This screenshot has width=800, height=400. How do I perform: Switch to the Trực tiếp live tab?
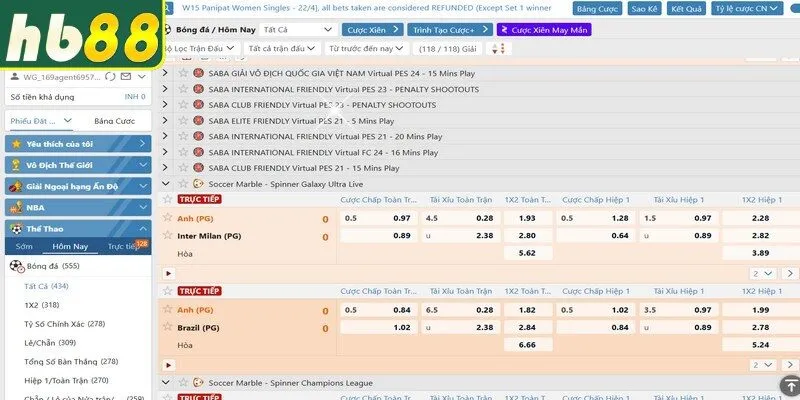[x=122, y=246]
